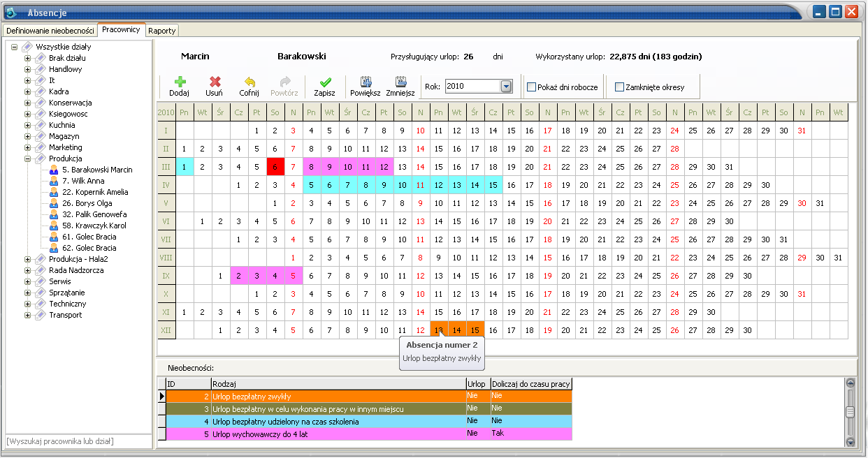This screenshot has width=868, height=458.
Task: Click the person icon for Krawczyk Karol
Action: tap(54, 226)
